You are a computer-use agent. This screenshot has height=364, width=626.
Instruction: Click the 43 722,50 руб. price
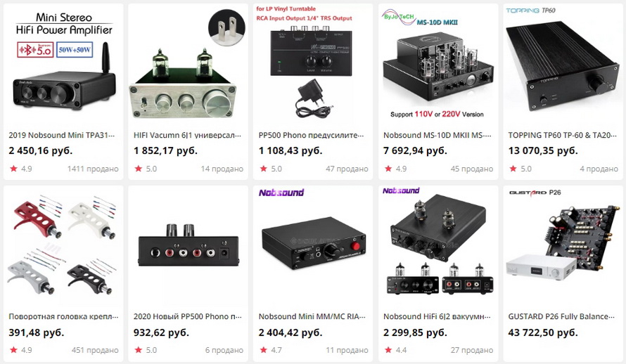pyautogui.click(x=543, y=332)
